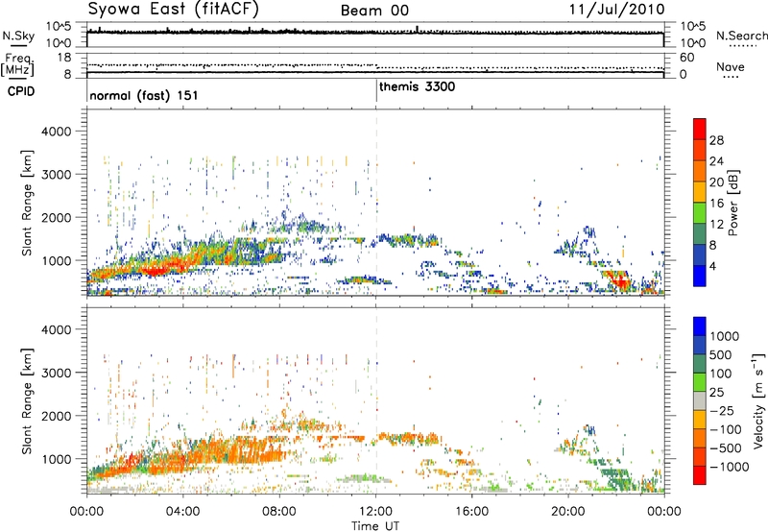Click the 'N.Sky' legend label
The width and height of the screenshot is (768, 532).
pos(18,36)
